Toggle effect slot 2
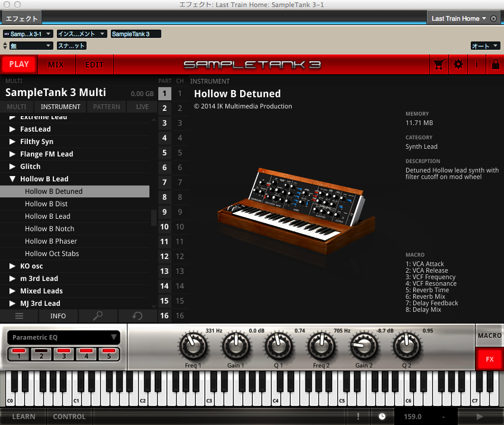 pos(41,354)
